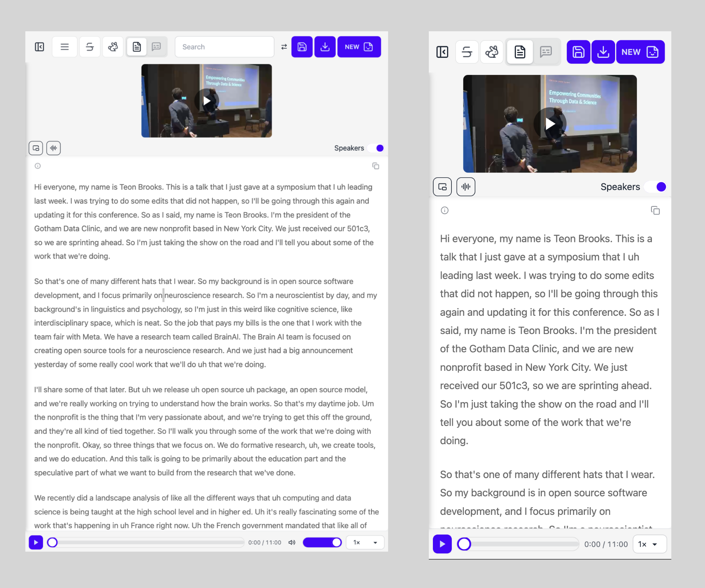Click seek bar in right panel player
The image size is (705, 588).
pos(518,544)
